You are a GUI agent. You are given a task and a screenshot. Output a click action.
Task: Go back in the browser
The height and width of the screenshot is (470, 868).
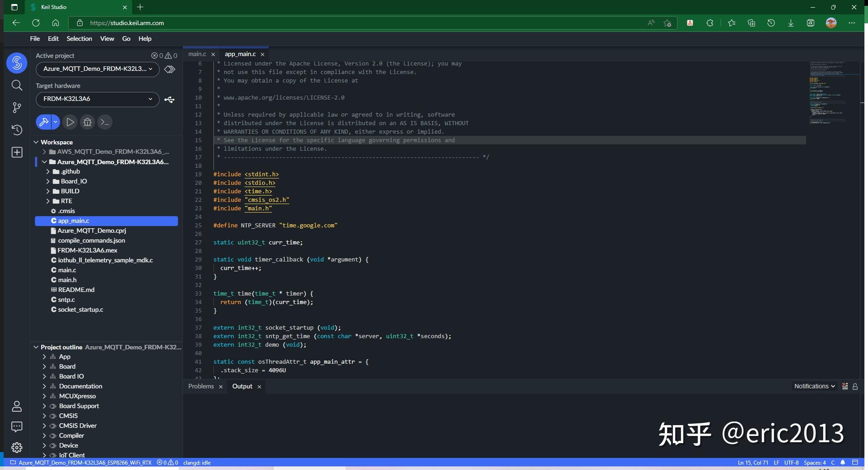(16, 23)
